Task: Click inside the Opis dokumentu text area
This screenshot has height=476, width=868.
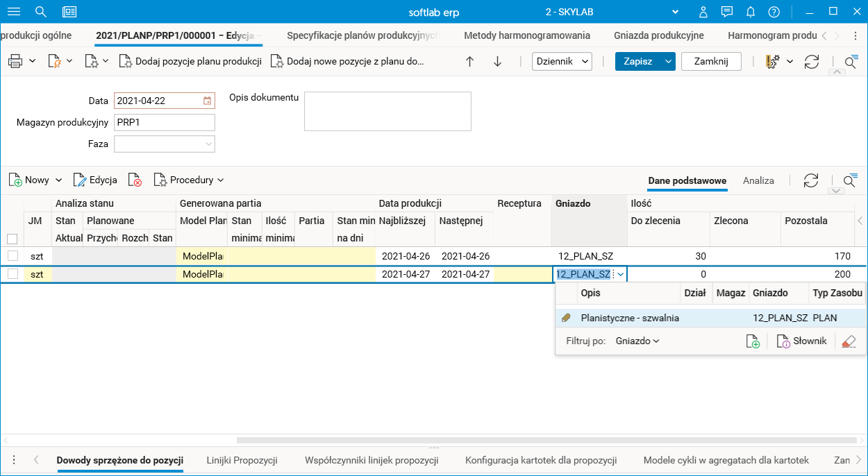Action: [387, 111]
